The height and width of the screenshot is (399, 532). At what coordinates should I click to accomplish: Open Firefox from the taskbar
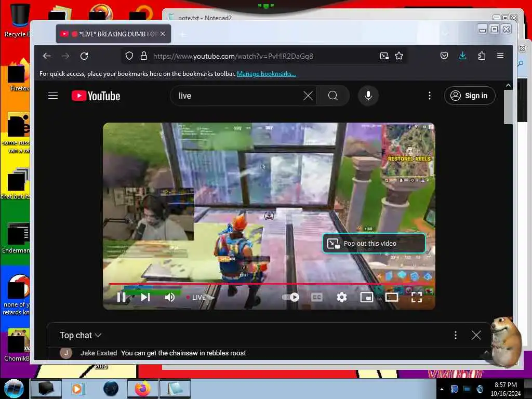[x=142, y=389]
